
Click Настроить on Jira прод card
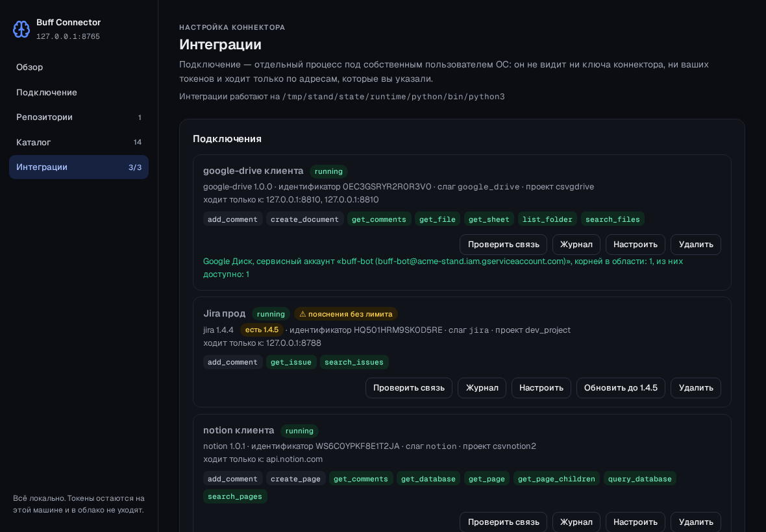pyautogui.click(x=541, y=388)
